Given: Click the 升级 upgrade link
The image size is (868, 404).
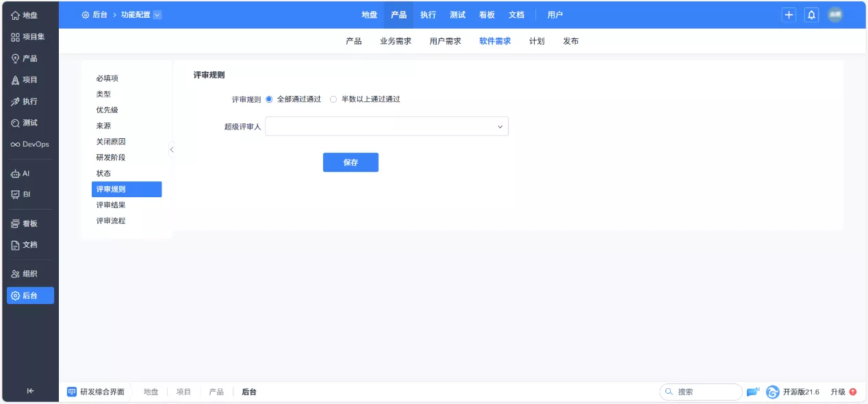Looking at the screenshot, I should pyautogui.click(x=837, y=391).
